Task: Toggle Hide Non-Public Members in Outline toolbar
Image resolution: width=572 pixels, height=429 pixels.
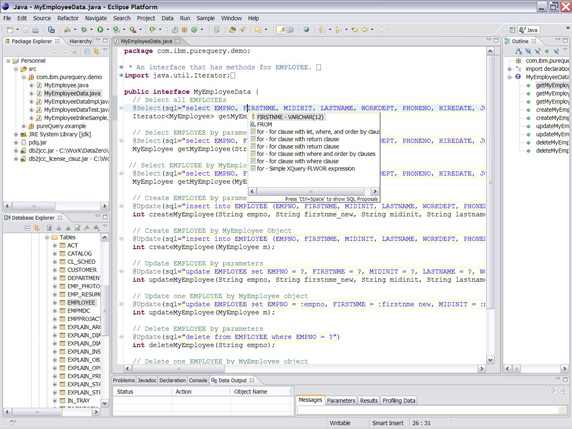Action: point(546,51)
